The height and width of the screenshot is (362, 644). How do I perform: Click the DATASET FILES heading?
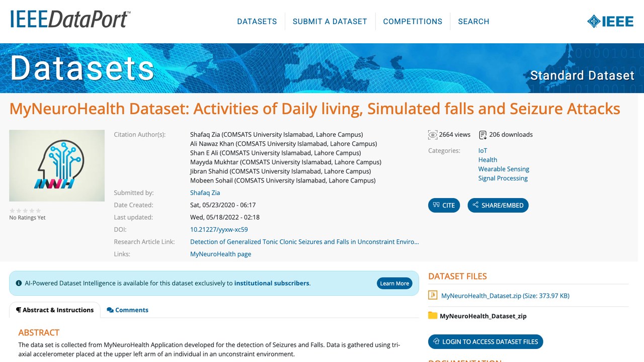(x=457, y=276)
